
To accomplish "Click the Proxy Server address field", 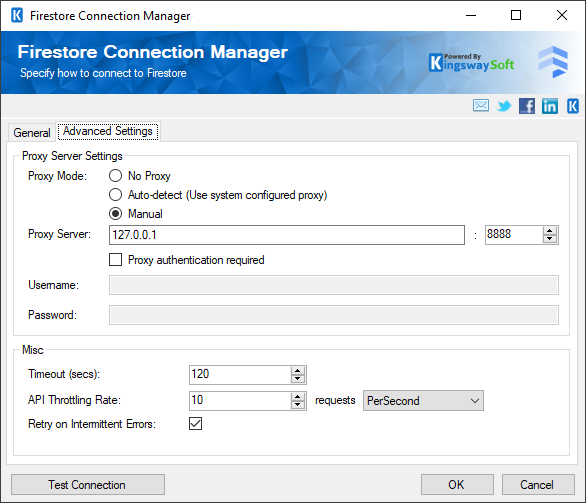I will pyautogui.click(x=287, y=235).
